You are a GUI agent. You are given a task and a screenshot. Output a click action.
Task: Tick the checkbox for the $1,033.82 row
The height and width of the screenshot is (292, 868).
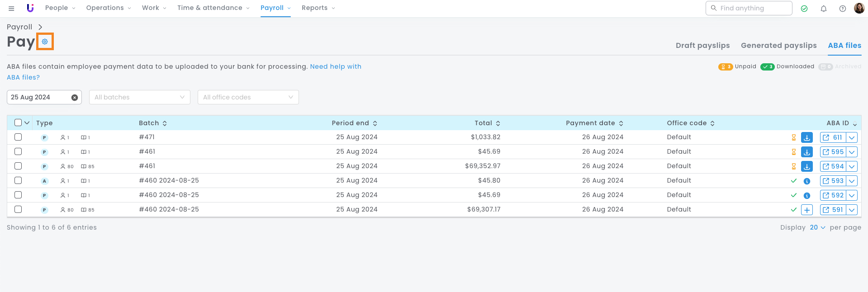point(18,137)
